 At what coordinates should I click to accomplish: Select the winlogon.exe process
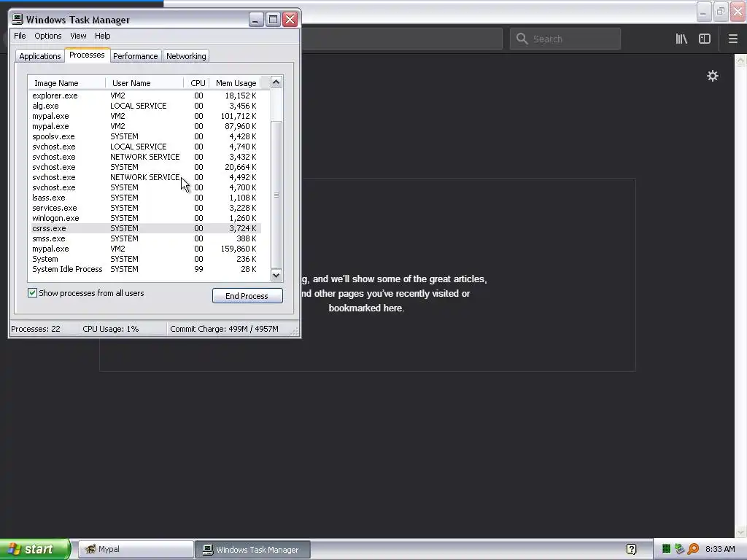[145, 218]
